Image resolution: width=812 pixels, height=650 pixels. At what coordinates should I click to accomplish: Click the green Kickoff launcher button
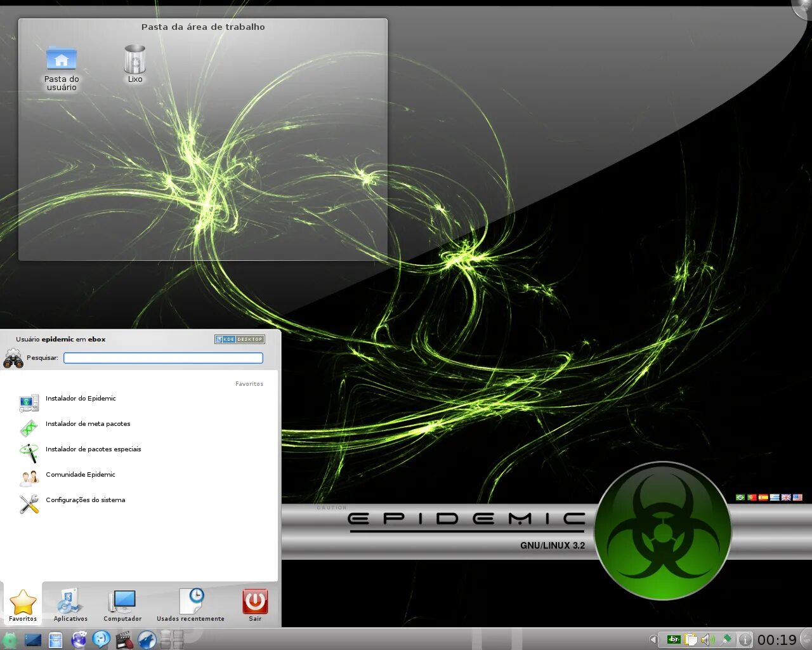point(10,640)
